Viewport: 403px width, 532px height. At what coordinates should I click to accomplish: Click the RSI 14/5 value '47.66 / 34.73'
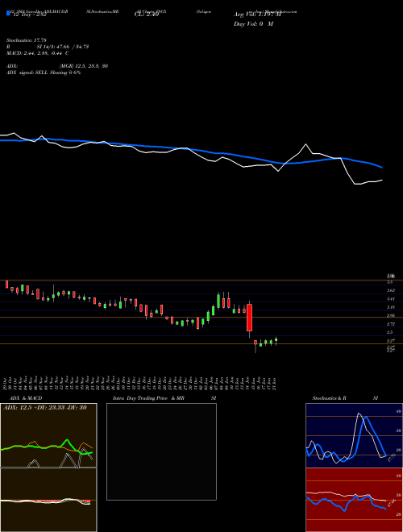[72, 47]
